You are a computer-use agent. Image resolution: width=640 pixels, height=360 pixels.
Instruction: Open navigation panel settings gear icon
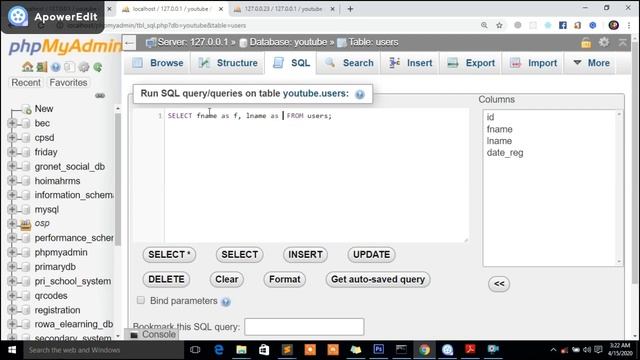pos(84,67)
